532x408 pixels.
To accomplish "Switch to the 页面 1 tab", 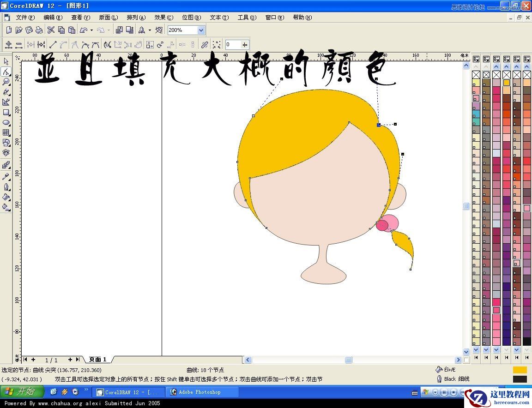I will (x=97, y=359).
